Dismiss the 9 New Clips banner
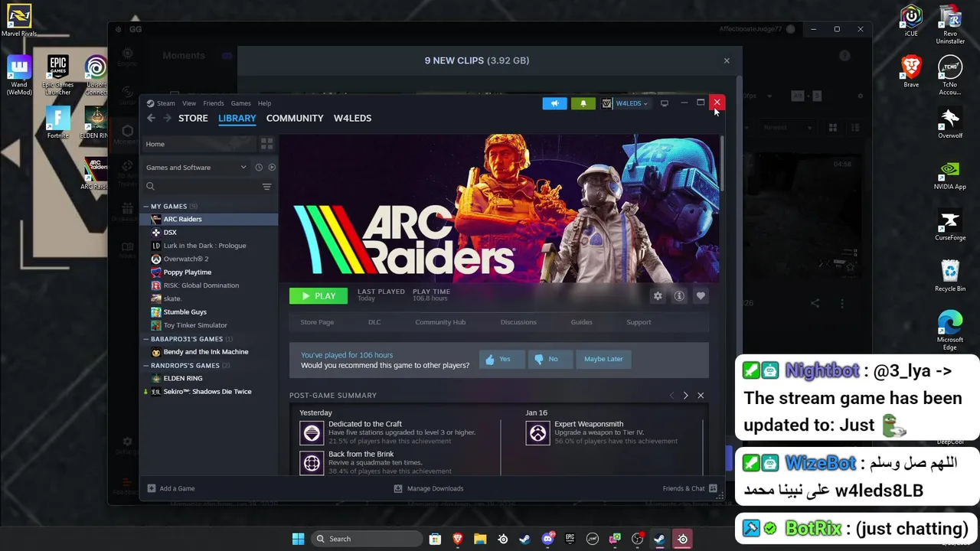 coord(727,60)
